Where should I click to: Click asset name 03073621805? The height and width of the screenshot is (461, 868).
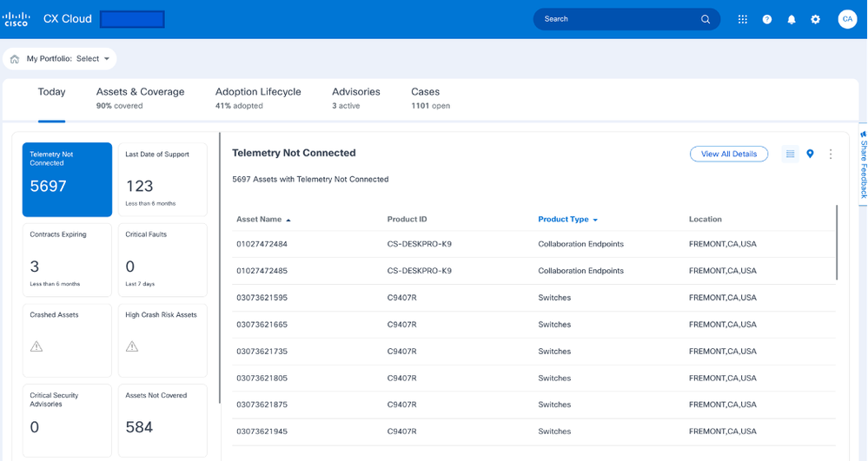pyautogui.click(x=262, y=378)
